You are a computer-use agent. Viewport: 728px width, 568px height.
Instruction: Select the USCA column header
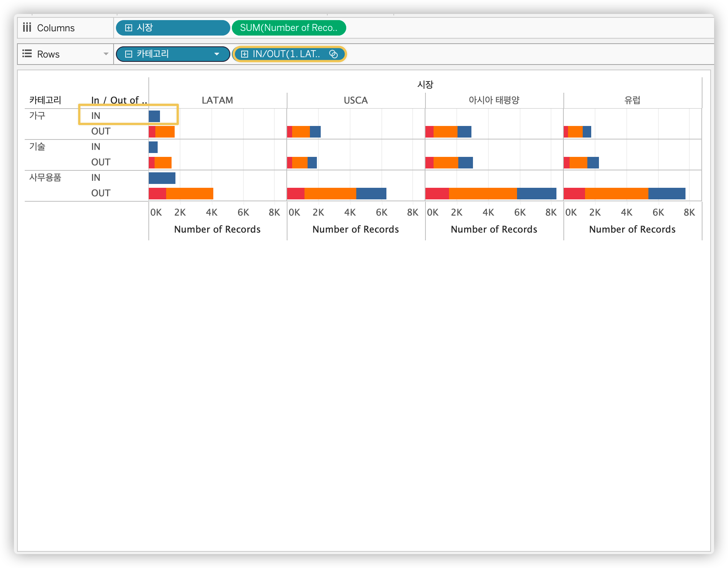pos(355,100)
